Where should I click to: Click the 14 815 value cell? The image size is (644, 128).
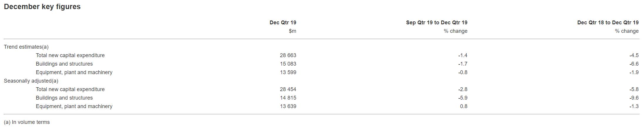pyautogui.click(x=288, y=98)
